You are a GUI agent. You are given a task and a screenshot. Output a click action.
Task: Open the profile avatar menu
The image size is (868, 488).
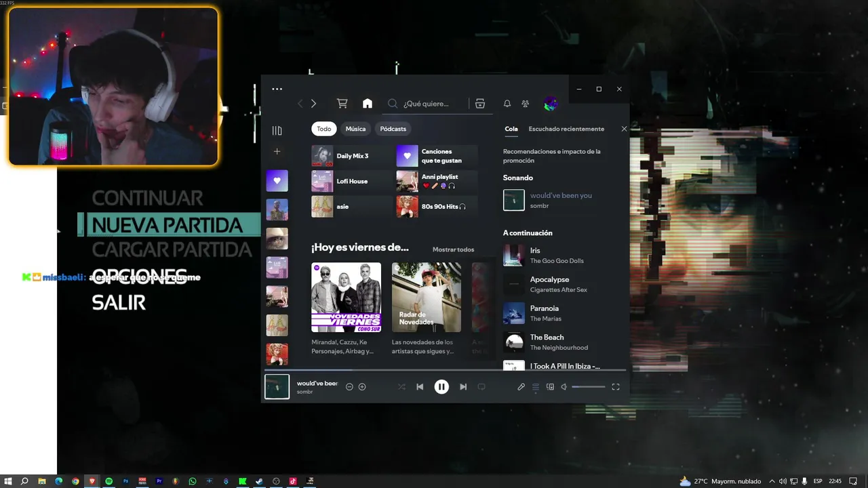(551, 104)
